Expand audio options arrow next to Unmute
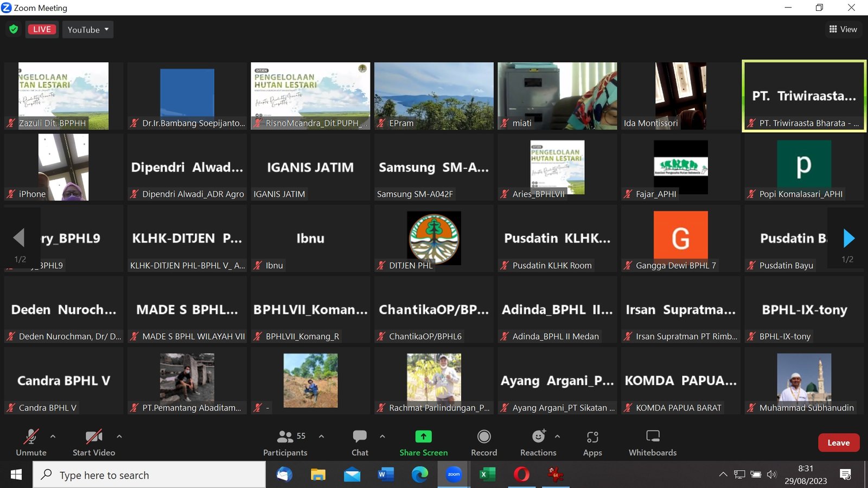This screenshot has height=488, width=868. [x=53, y=436]
